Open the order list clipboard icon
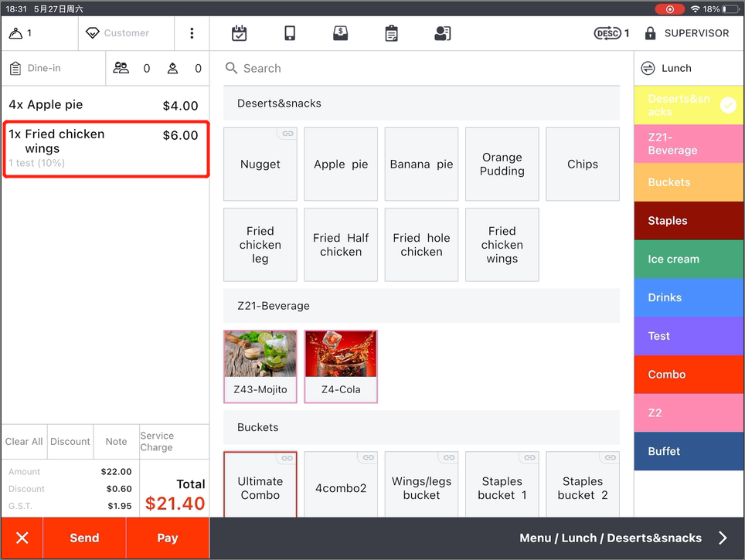 point(392,33)
